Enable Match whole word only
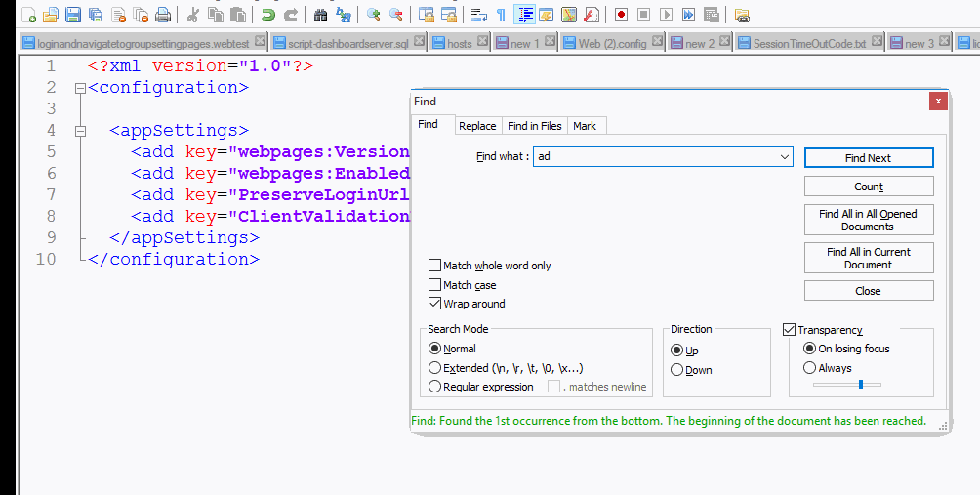This screenshot has width=980, height=495. click(434, 266)
